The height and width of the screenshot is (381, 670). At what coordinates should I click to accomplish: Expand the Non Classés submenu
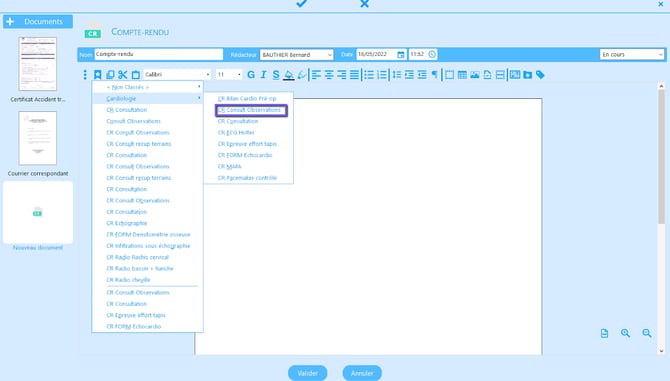coord(147,87)
